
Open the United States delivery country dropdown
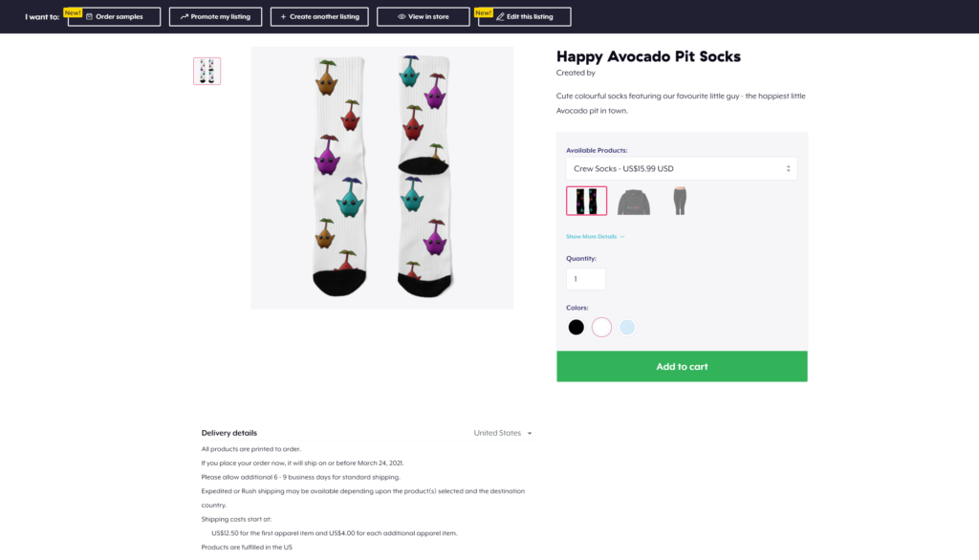[x=503, y=433]
